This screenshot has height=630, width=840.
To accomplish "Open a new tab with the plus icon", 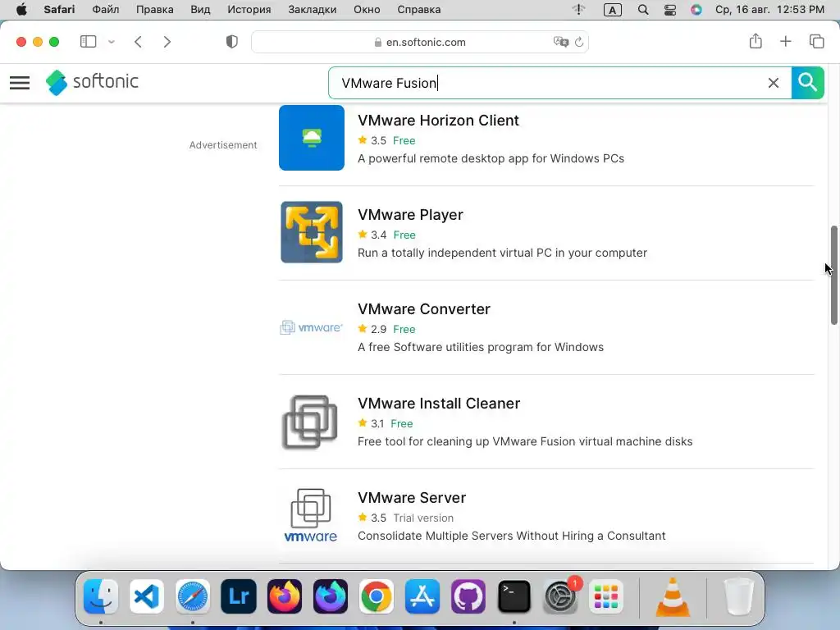I will 785,41.
